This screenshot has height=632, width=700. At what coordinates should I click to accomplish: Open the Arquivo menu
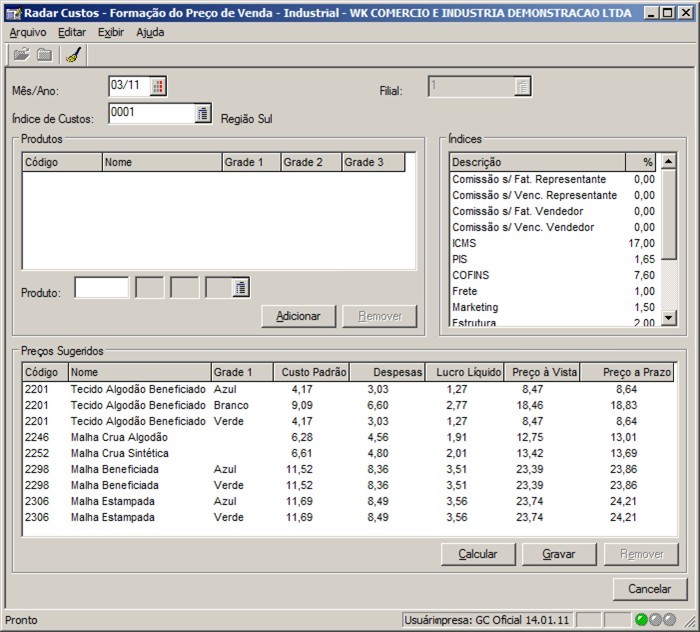pyautogui.click(x=28, y=32)
